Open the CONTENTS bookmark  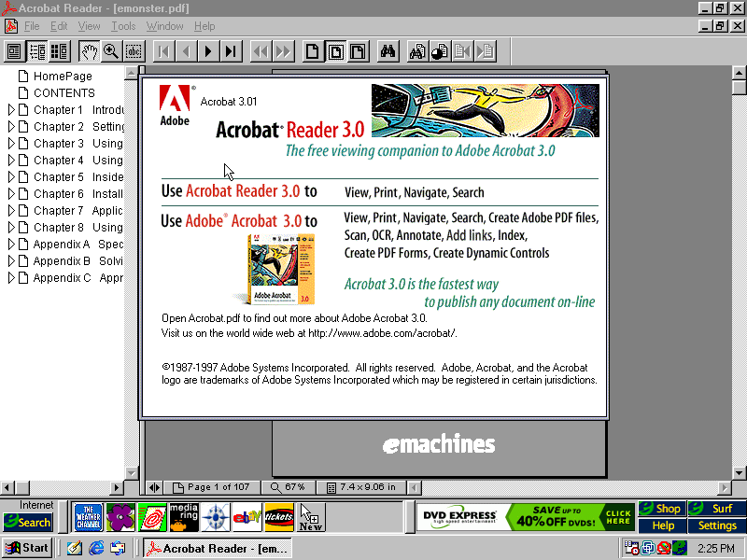pyautogui.click(x=63, y=93)
